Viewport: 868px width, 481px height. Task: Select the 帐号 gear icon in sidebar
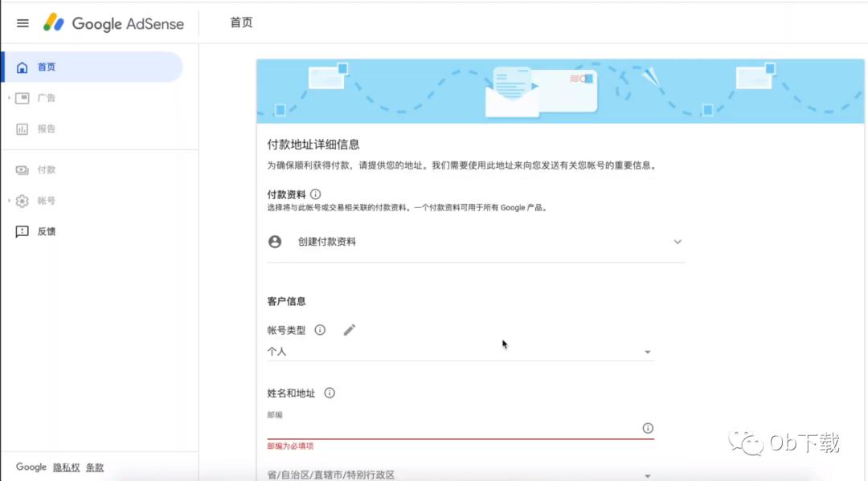(24, 201)
